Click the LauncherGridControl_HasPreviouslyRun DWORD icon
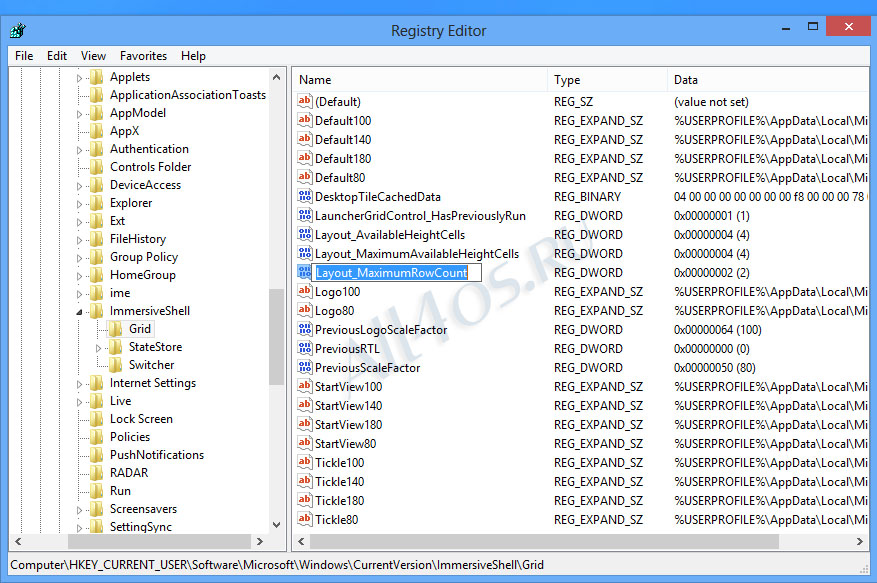 pyautogui.click(x=305, y=215)
